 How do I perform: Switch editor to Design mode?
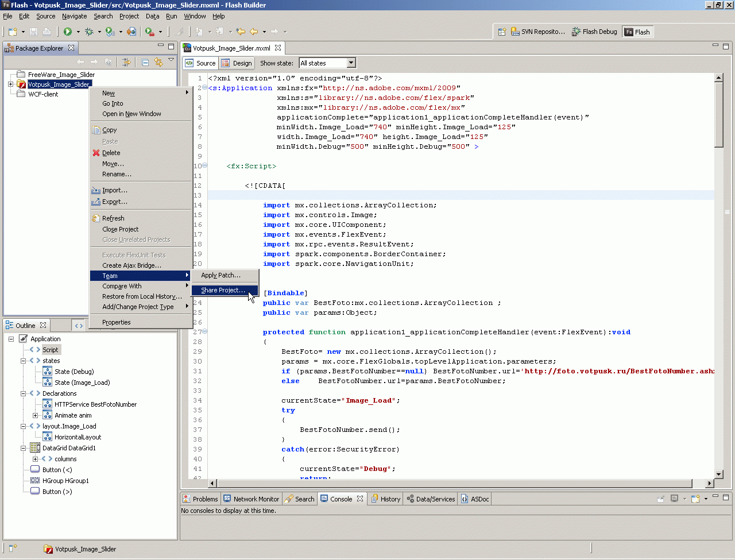click(x=237, y=63)
